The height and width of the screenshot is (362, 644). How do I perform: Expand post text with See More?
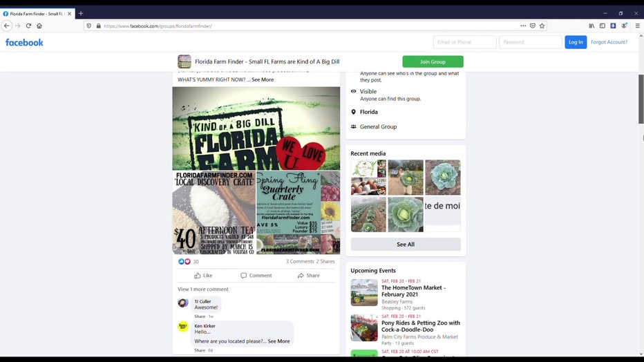click(x=263, y=79)
